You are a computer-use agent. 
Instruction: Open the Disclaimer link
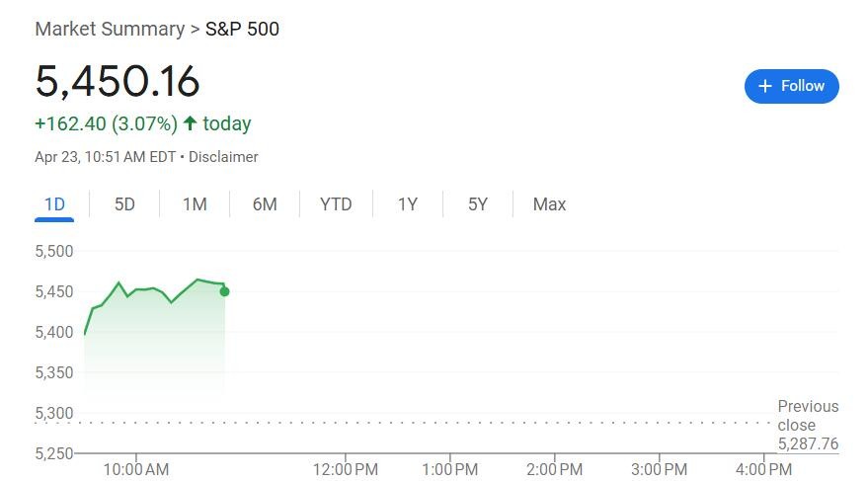tap(223, 157)
